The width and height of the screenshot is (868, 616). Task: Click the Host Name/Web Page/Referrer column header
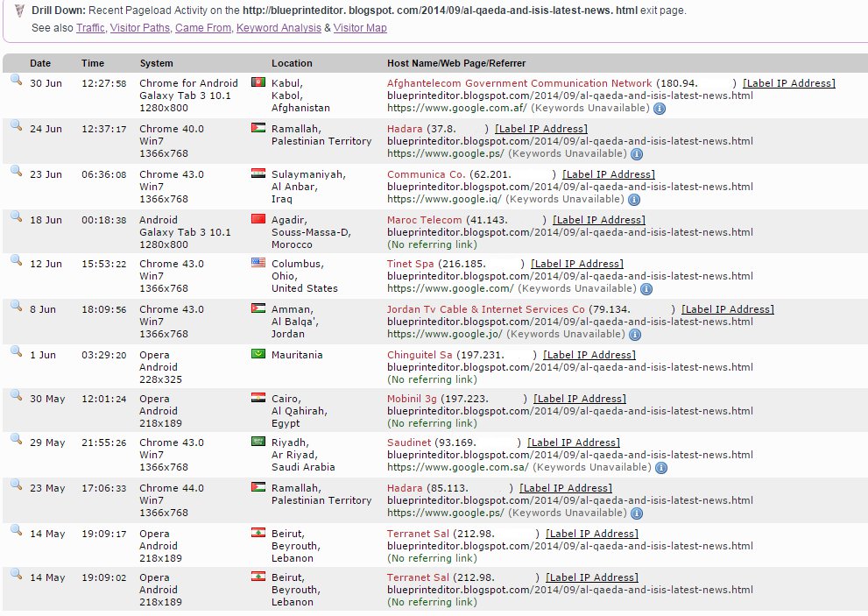[x=456, y=63]
